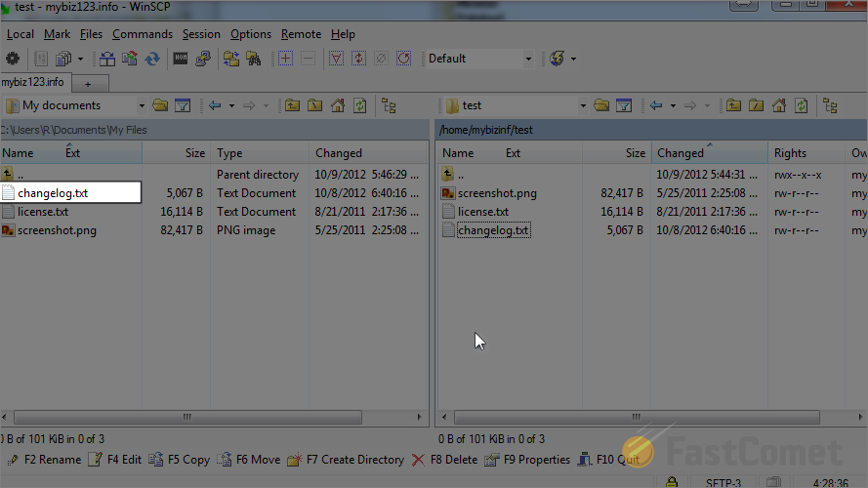
Task: Expand the lightning session icon dropdown arrow
Action: tap(573, 59)
